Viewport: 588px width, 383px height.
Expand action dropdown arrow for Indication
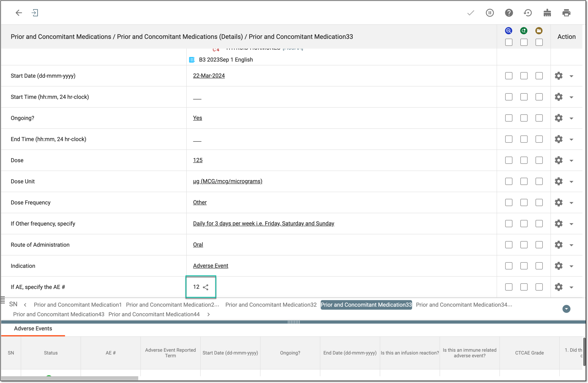tap(572, 266)
